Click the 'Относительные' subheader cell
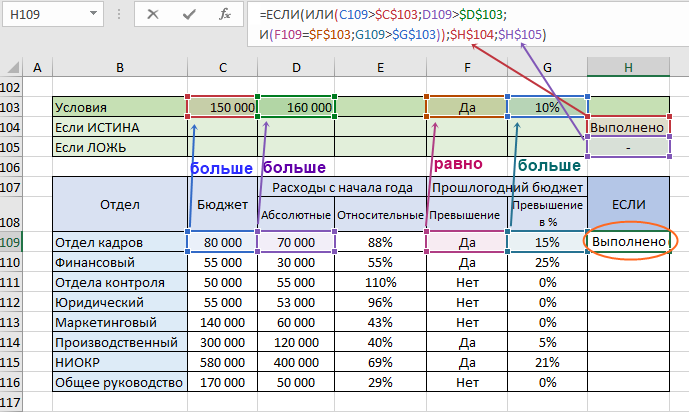689x412 pixels. pos(380,214)
